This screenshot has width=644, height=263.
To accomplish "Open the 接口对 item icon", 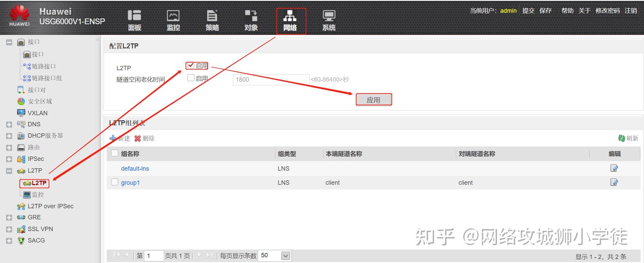I will (21, 90).
